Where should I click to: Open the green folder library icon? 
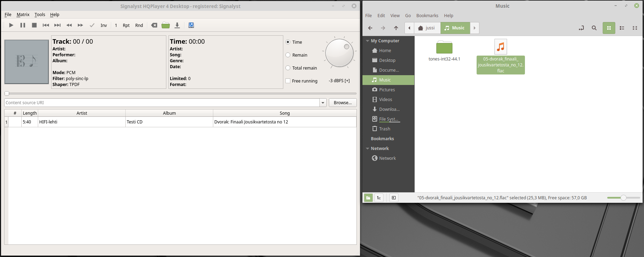(x=166, y=25)
